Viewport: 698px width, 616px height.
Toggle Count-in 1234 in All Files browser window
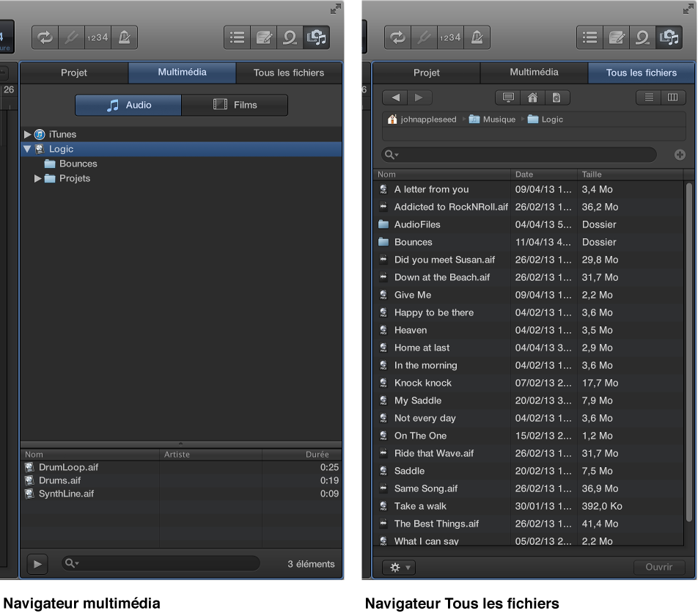pos(450,38)
